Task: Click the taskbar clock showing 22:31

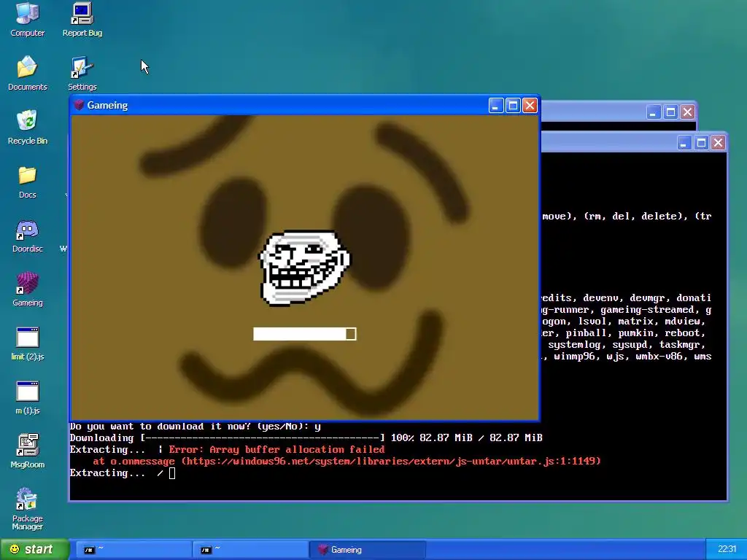Action: pyautogui.click(x=727, y=549)
